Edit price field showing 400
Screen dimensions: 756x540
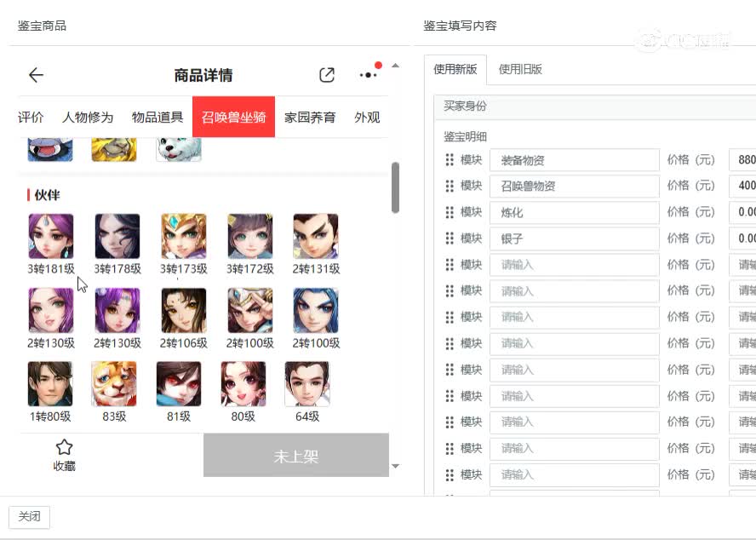click(742, 187)
